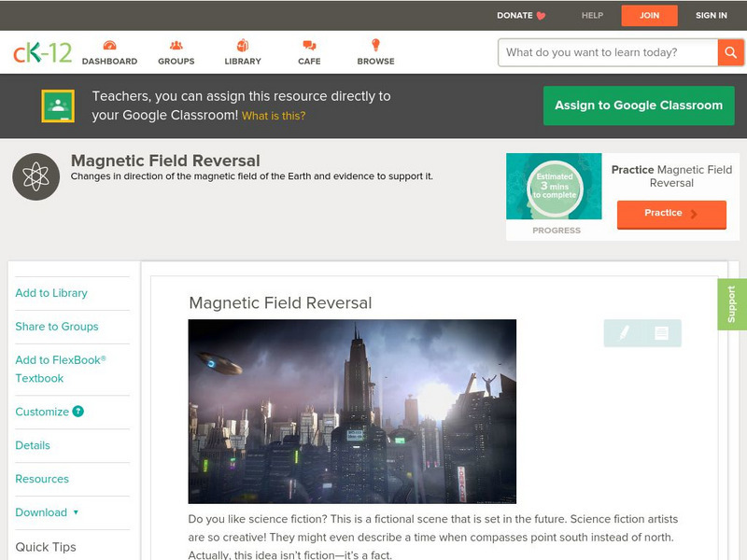
Task: Click the orange search magnifier button
Action: pyautogui.click(x=730, y=52)
